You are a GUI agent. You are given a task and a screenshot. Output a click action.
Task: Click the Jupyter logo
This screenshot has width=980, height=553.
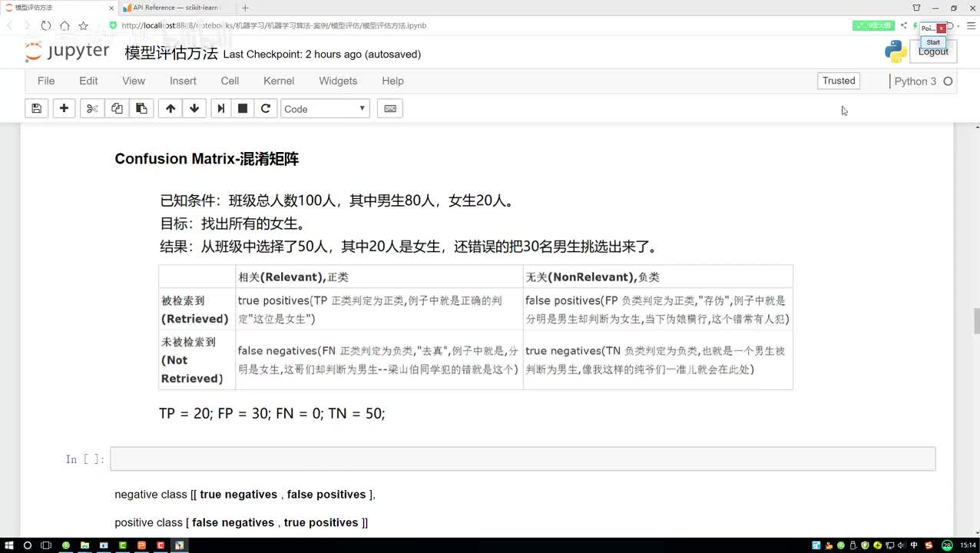click(68, 52)
